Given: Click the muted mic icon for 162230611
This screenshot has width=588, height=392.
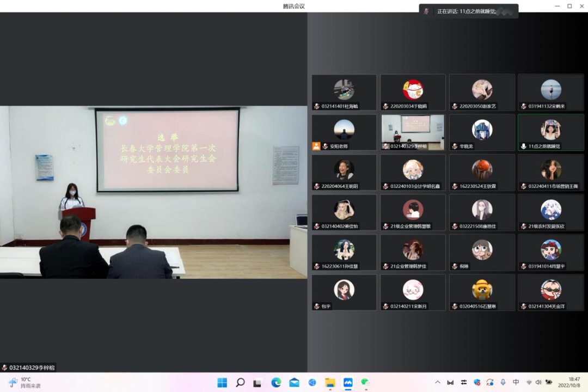Looking at the screenshot, I should [x=317, y=266].
